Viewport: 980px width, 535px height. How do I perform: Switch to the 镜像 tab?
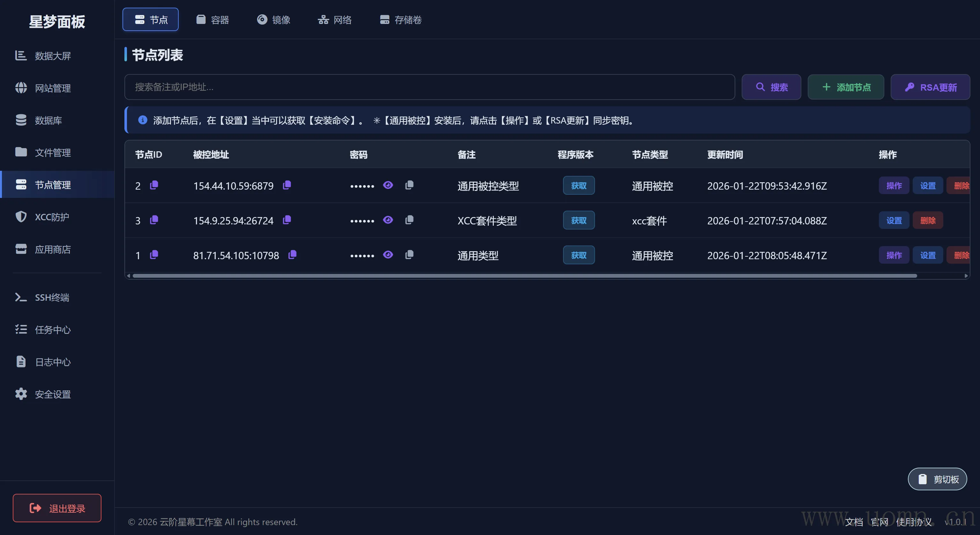(273, 19)
